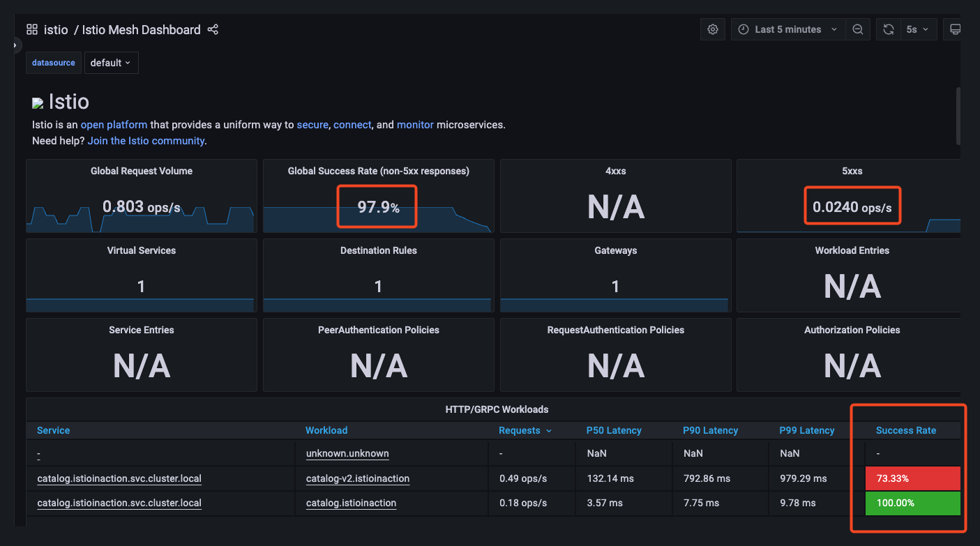This screenshot has height=546, width=980.
Task: Open PeerAuthentication Policies panel title
Action: (x=379, y=330)
